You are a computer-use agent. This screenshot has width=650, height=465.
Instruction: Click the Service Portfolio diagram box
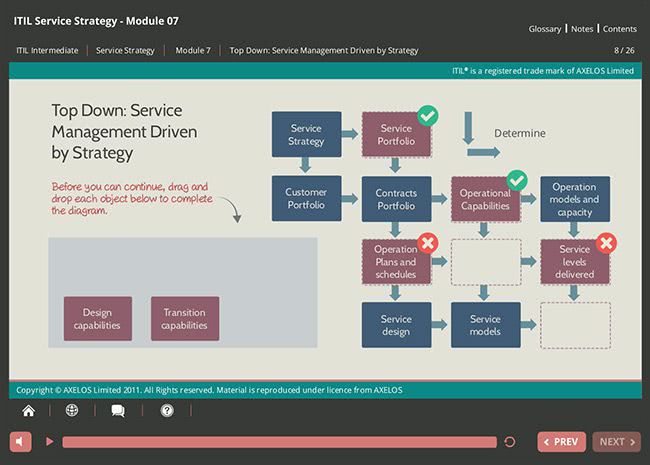coord(396,134)
